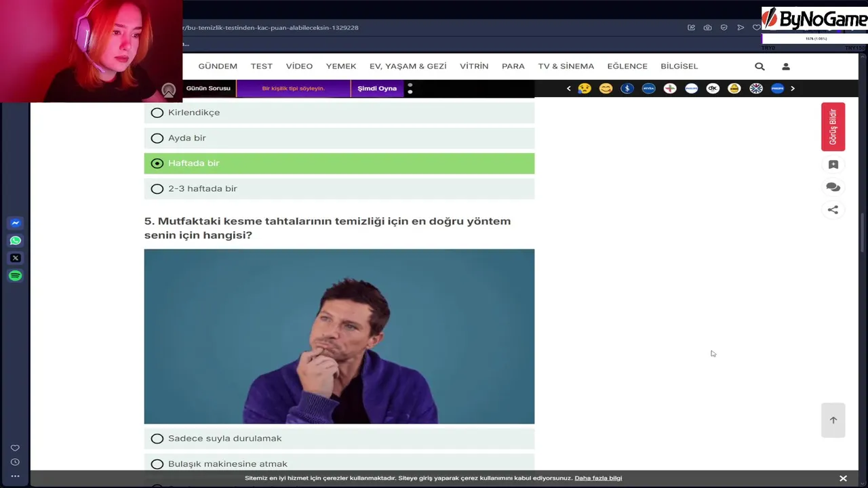
Task: Select the Kirlendikçe radio option
Action: pyautogui.click(x=339, y=113)
